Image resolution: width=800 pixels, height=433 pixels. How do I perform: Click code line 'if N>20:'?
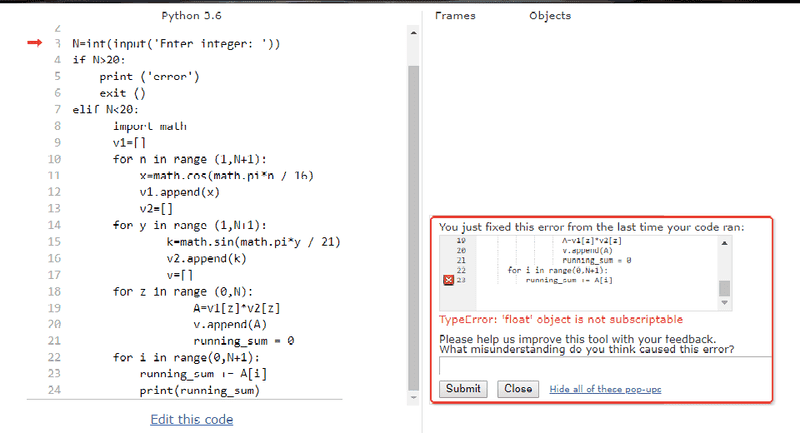click(99, 60)
